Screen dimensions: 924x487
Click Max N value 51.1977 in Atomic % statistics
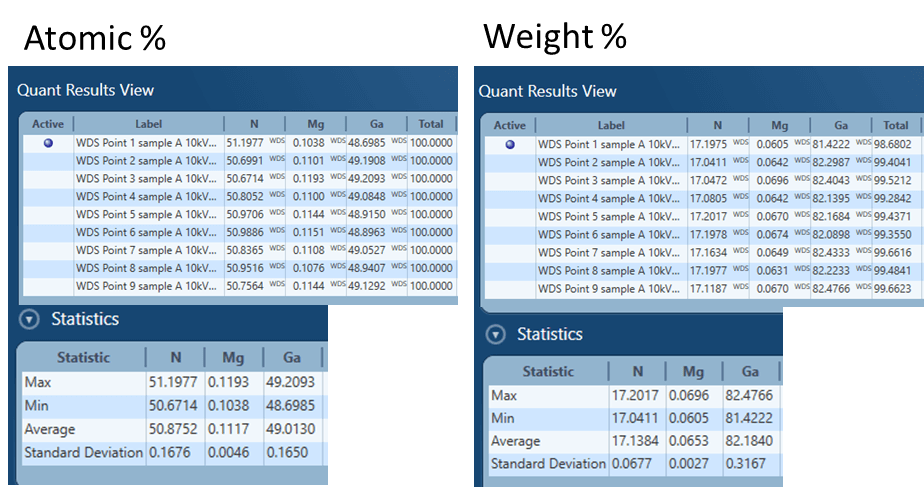(x=173, y=381)
